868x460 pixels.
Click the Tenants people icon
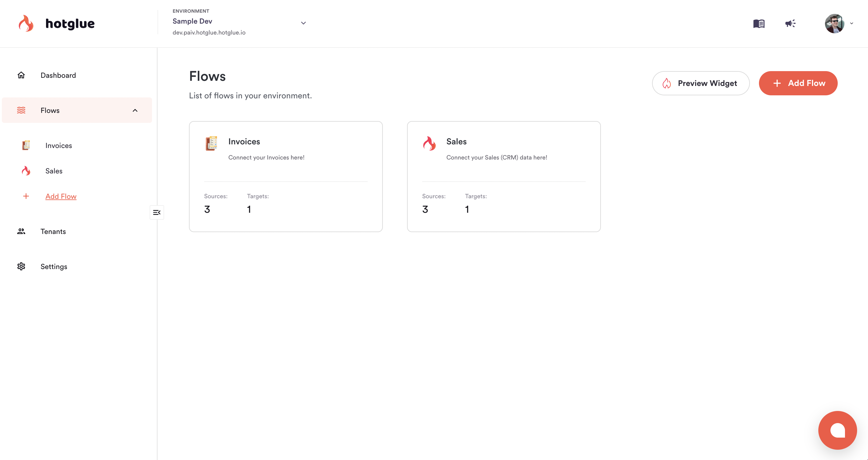click(21, 231)
